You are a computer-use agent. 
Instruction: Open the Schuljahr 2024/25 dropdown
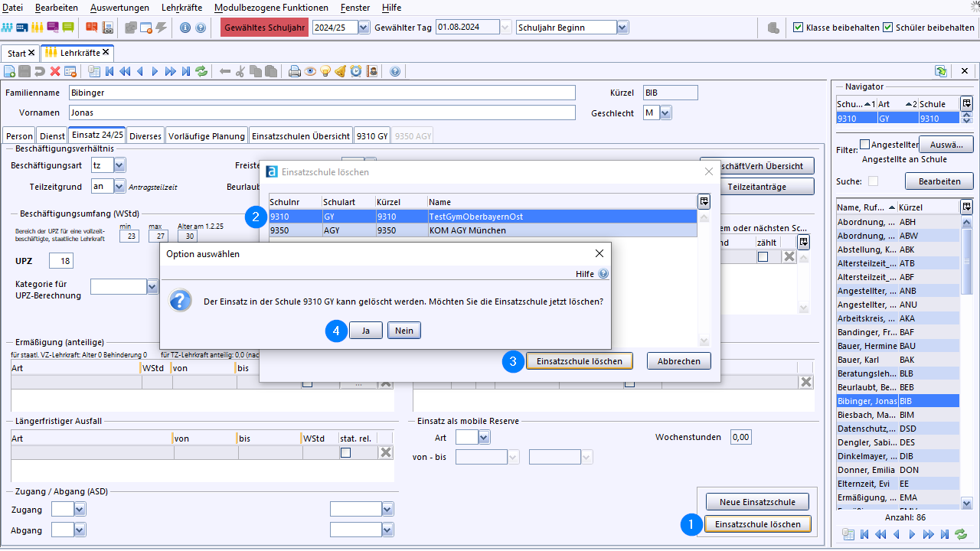(x=364, y=28)
